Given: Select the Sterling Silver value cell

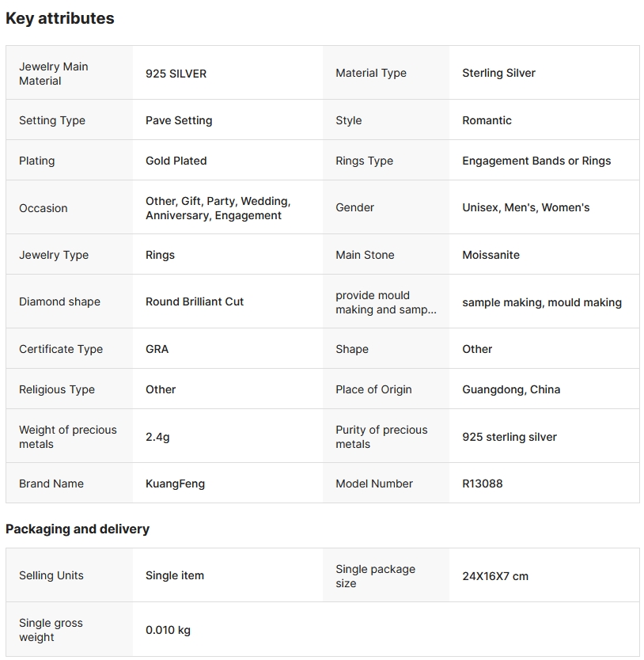Looking at the screenshot, I should point(498,73).
